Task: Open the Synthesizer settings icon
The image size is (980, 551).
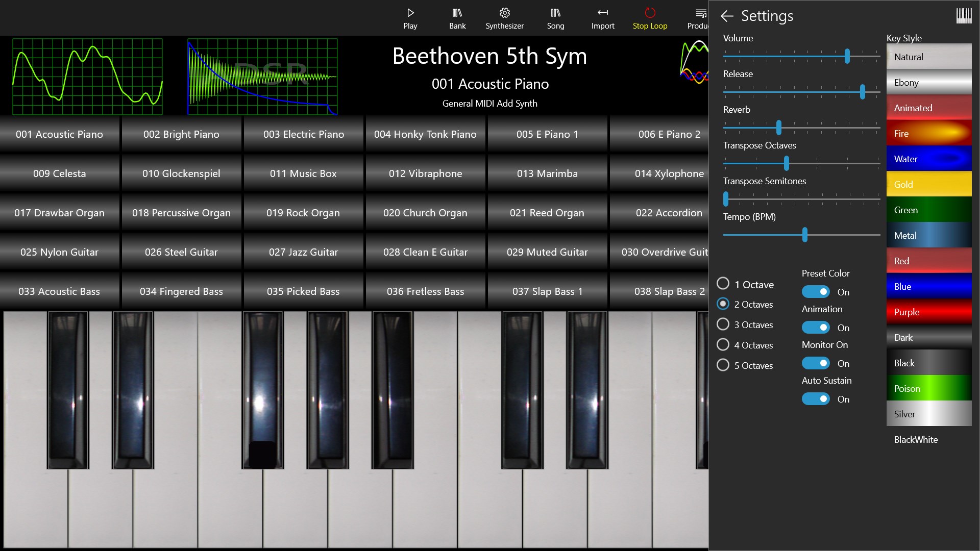Action: (504, 13)
